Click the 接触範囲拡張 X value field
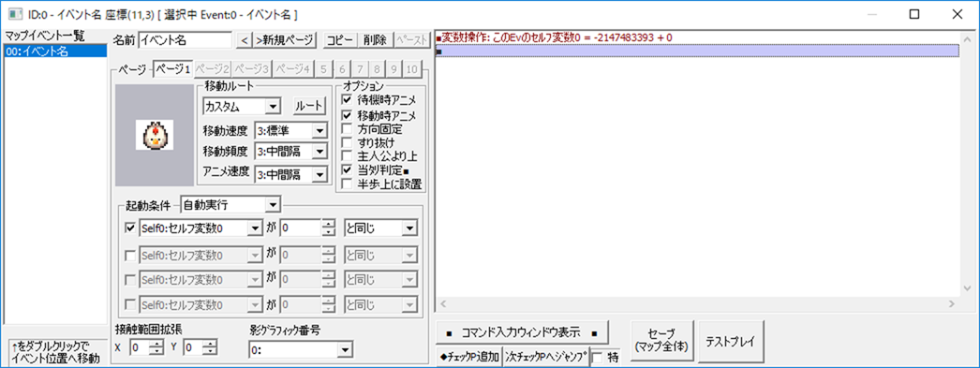 click(139, 346)
